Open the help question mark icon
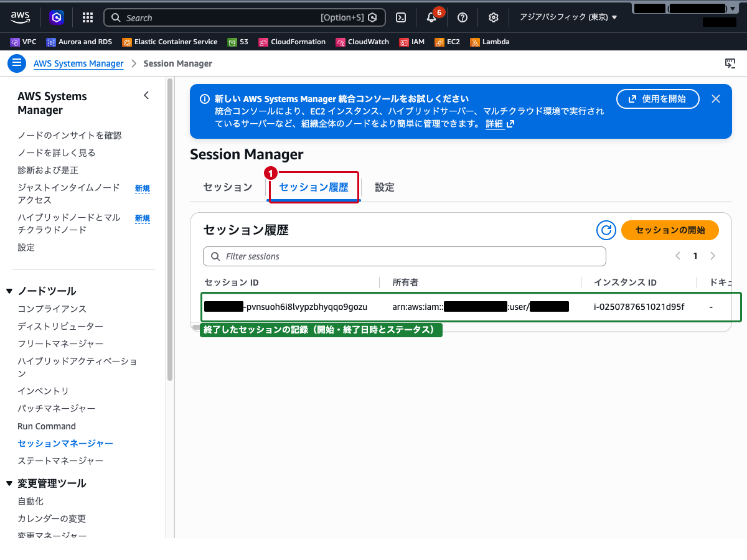Viewport: 747px width, 560px height. click(463, 17)
